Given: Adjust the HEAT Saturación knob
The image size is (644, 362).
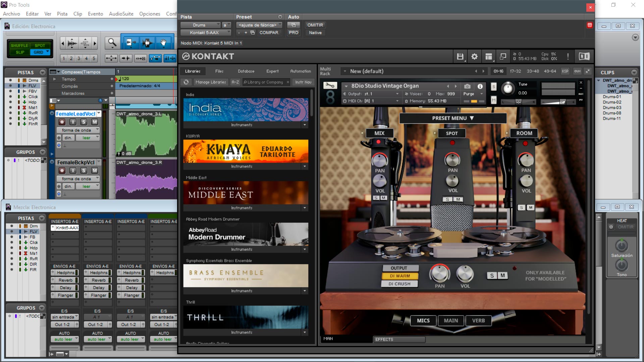Looking at the screenshot, I should 622,246.
